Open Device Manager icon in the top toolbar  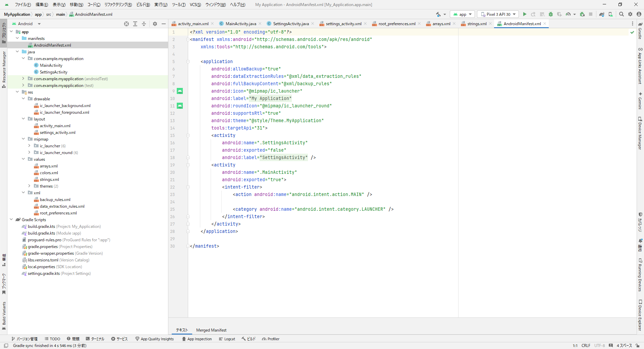click(610, 14)
